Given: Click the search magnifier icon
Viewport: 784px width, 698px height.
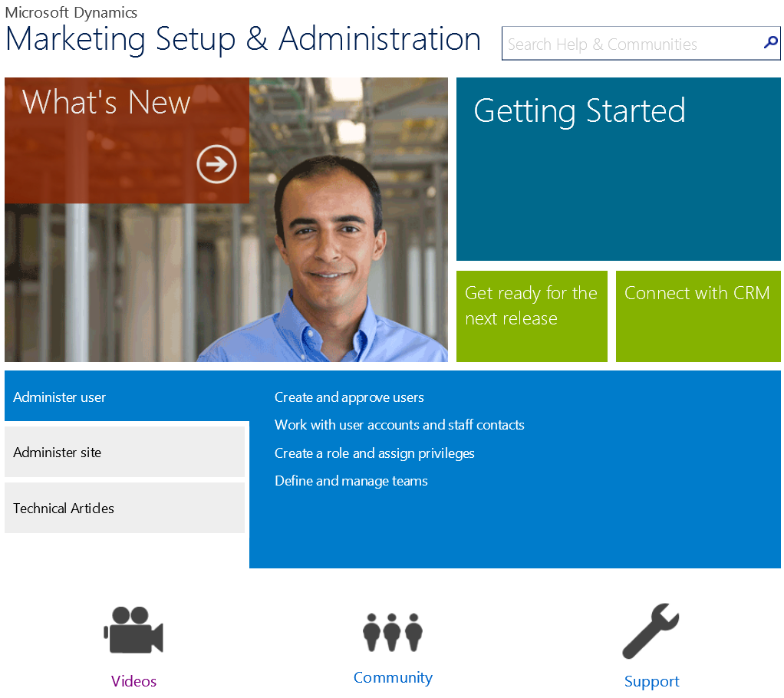Looking at the screenshot, I should click(x=770, y=43).
